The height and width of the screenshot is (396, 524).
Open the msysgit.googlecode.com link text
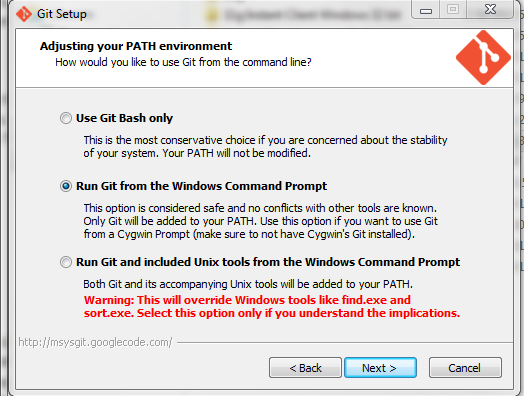pyautogui.click(x=95, y=342)
